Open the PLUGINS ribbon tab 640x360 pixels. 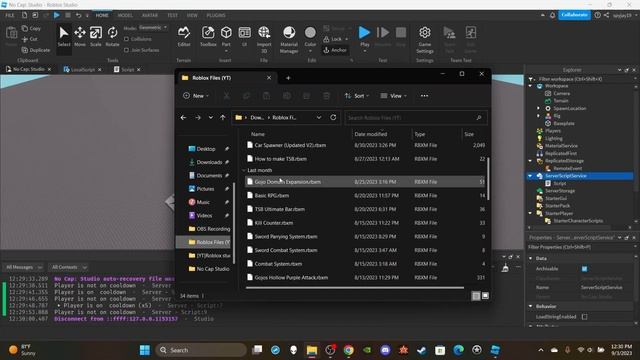[216, 15]
